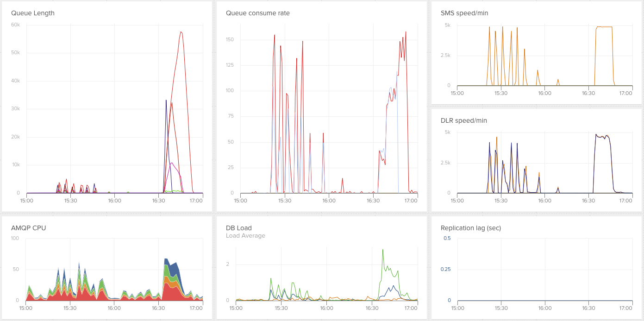The image size is (644, 321).
Task: Click the 2 axis label in DB Load
Action: pos(228,264)
